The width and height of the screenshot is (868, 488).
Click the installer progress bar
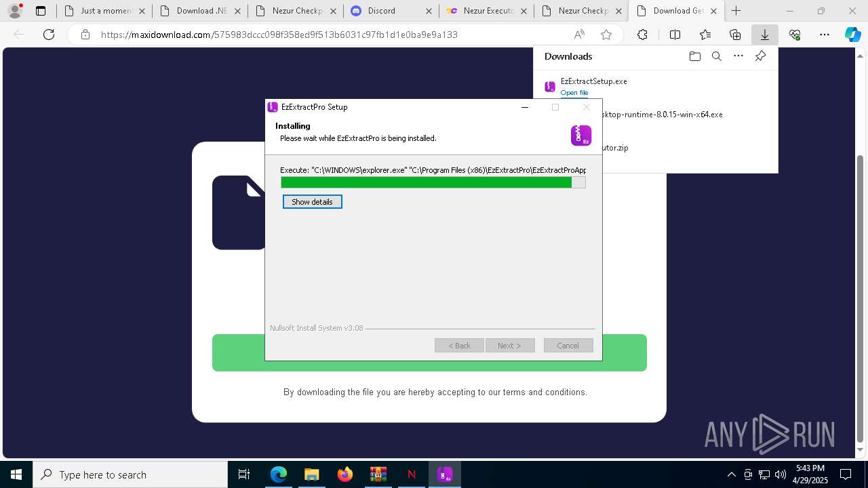click(433, 182)
